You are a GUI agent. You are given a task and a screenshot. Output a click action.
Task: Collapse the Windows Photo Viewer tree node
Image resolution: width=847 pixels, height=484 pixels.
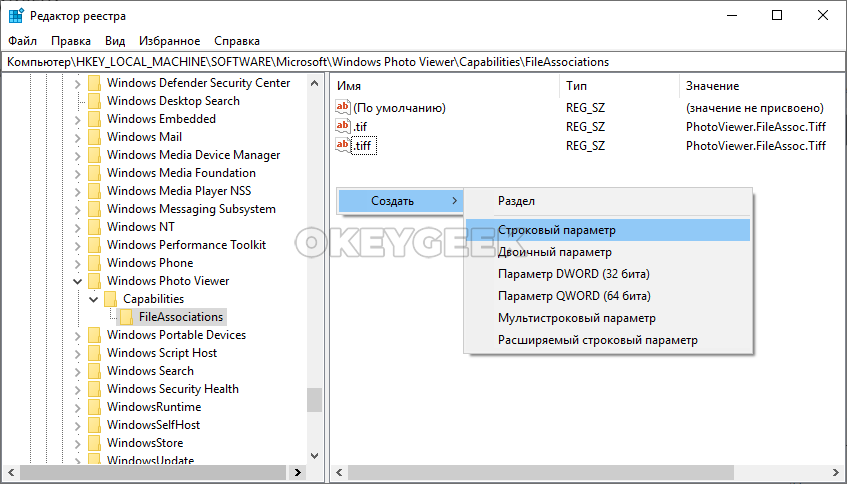pyautogui.click(x=78, y=281)
